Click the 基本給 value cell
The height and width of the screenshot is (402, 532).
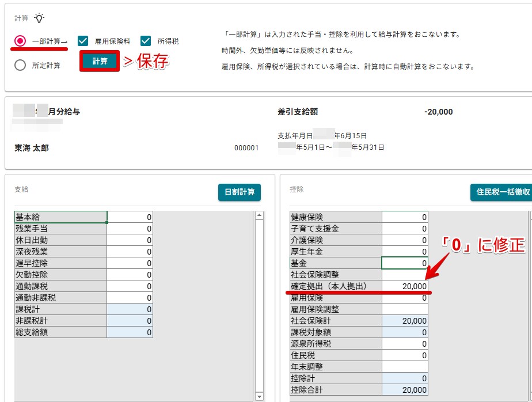130,217
